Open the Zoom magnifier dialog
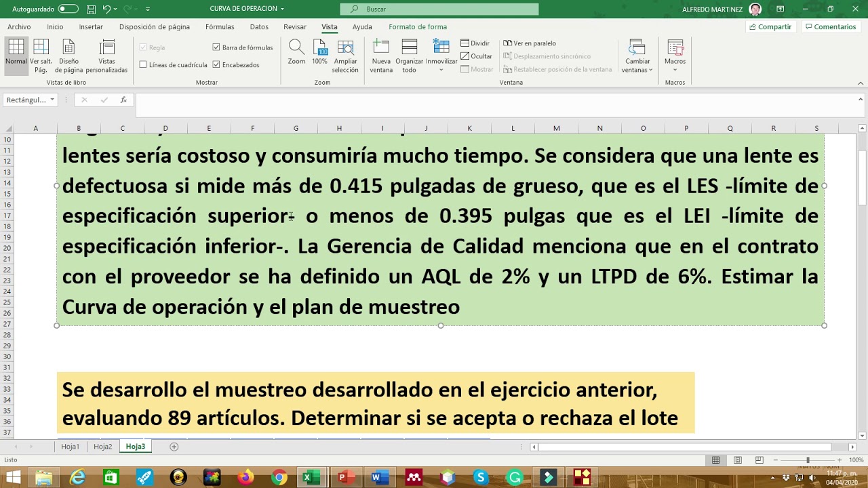868x488 pixels. pyautogui.click(x=296, y=52)
